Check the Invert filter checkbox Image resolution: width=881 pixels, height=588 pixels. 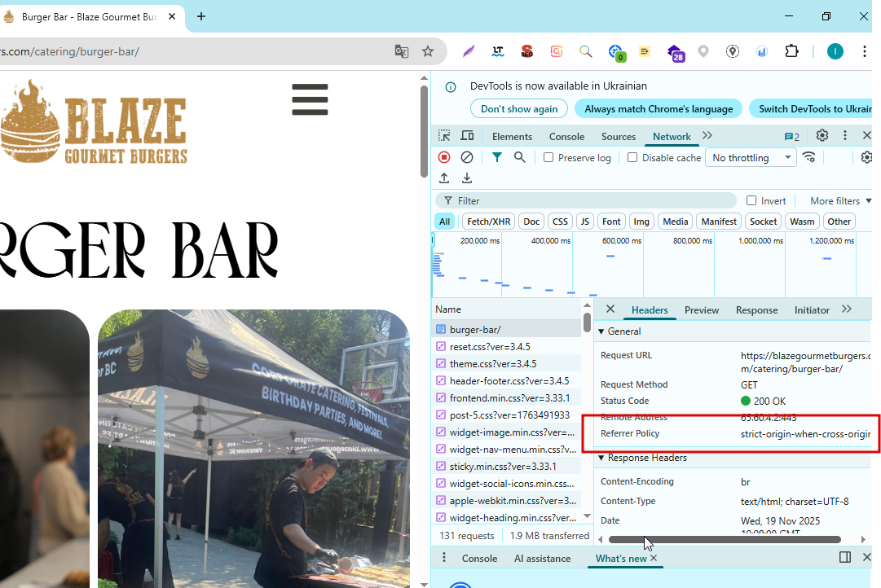[751, 200]
